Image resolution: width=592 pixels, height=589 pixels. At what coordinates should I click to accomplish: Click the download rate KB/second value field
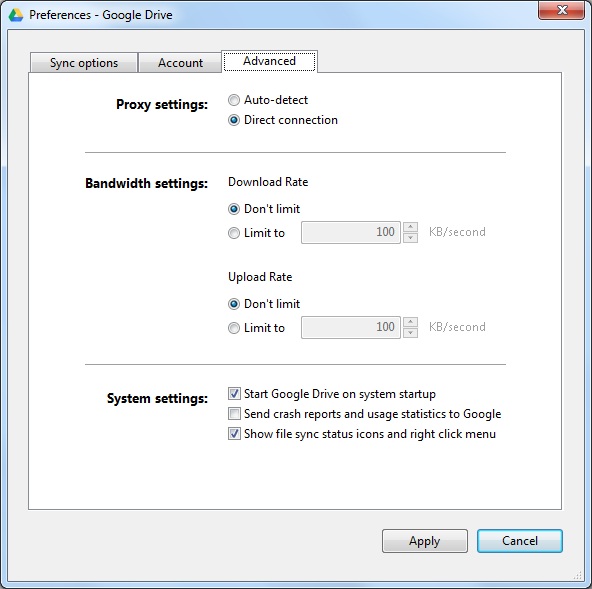coord(351,232)
